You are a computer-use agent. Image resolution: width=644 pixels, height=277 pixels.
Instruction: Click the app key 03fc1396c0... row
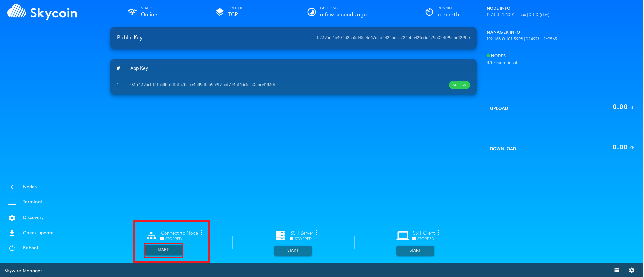click(293, 85)
